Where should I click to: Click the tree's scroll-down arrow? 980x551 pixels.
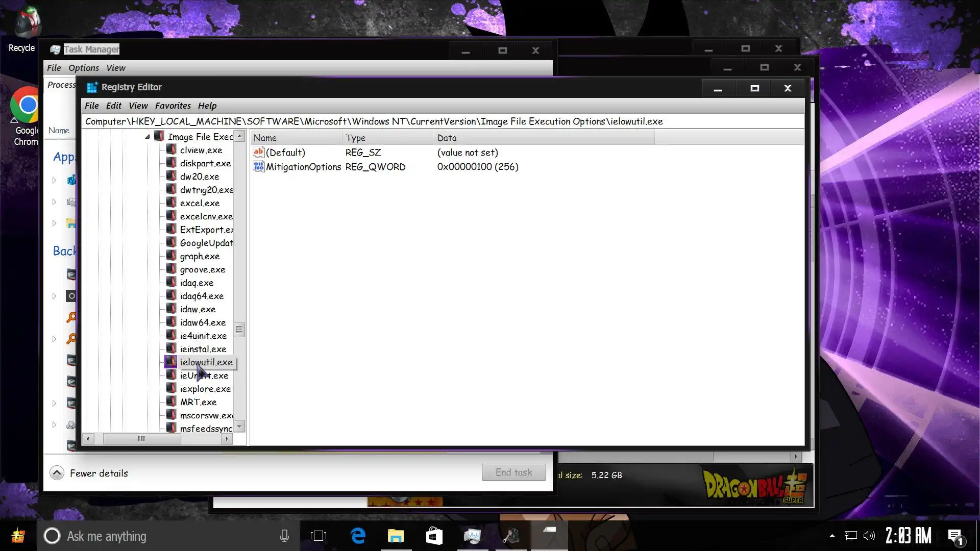(x=239, y=426)
